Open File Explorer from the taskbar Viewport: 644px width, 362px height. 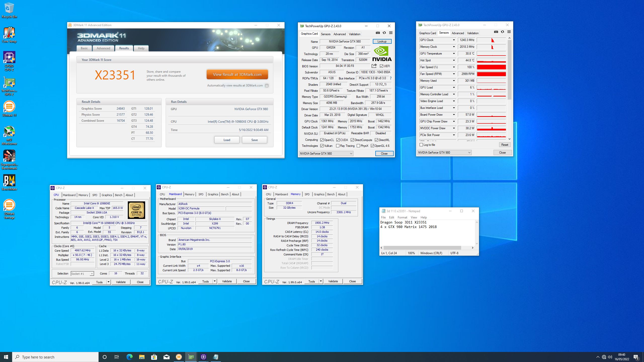tap(142, 357)
